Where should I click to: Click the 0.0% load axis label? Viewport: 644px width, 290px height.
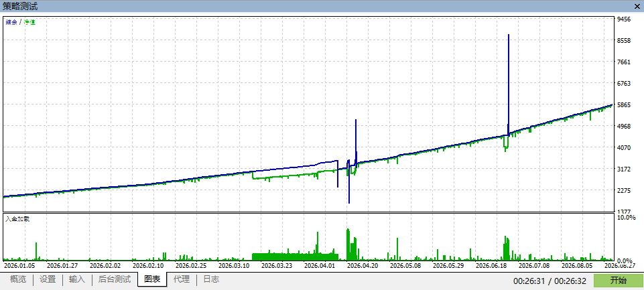click(x=625, y=261)
